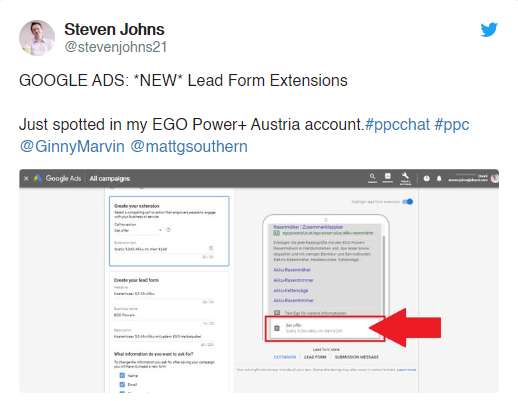Click the extension text help icon
The width and height of the screenshot is (518, 401).
(211, 248)
